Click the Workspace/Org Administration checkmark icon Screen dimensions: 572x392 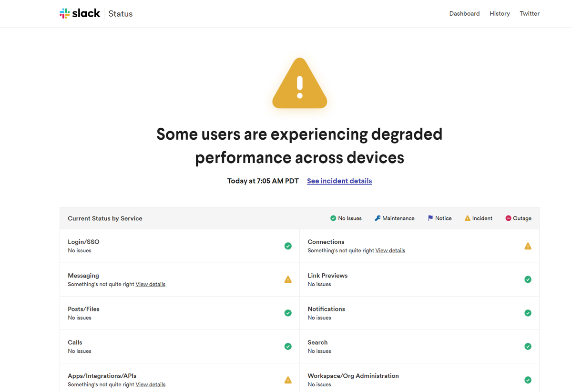(528, 380)
